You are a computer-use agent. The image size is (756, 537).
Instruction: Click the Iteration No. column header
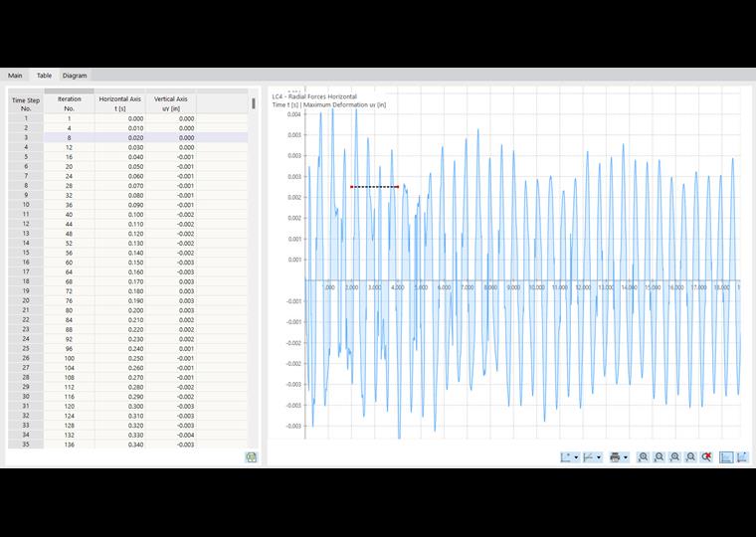[x=69, y=103]
